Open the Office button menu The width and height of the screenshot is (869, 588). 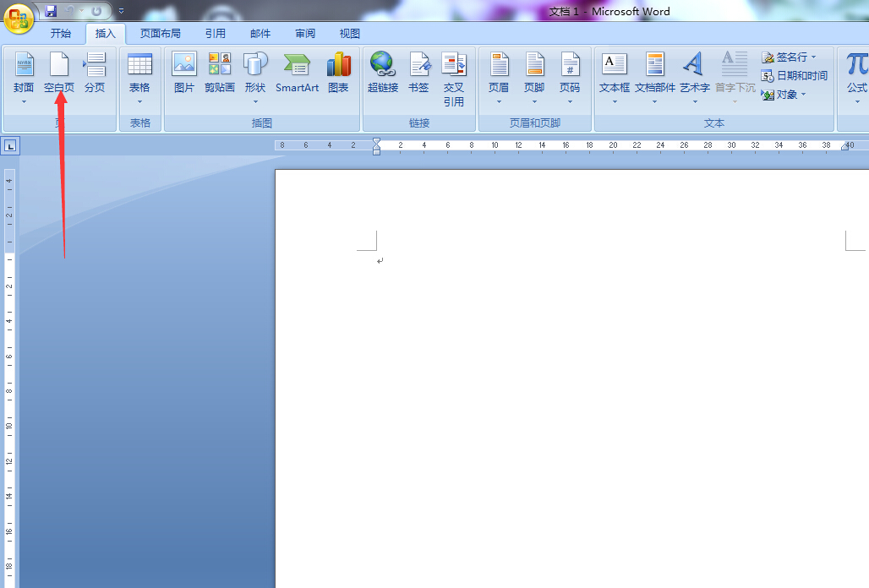click(19, 19)
